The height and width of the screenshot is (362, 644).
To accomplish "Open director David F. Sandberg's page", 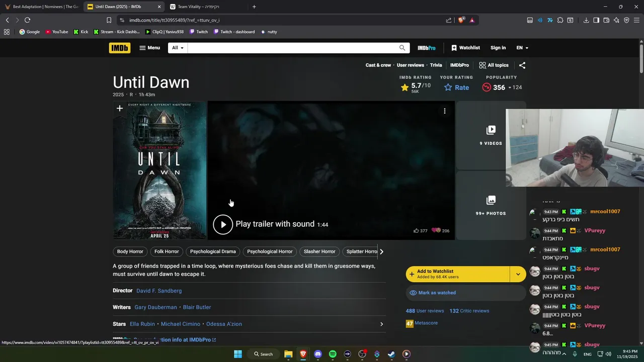I will (159, 291).
